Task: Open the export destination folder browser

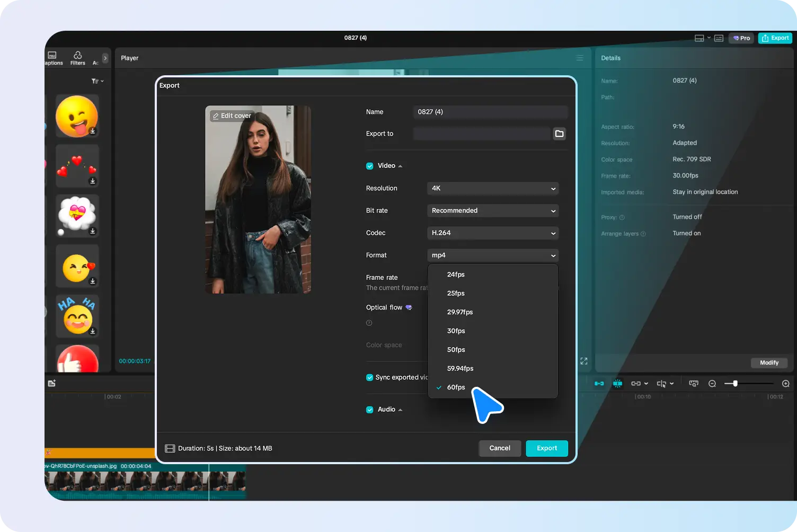Action: [x=559, y=134]
